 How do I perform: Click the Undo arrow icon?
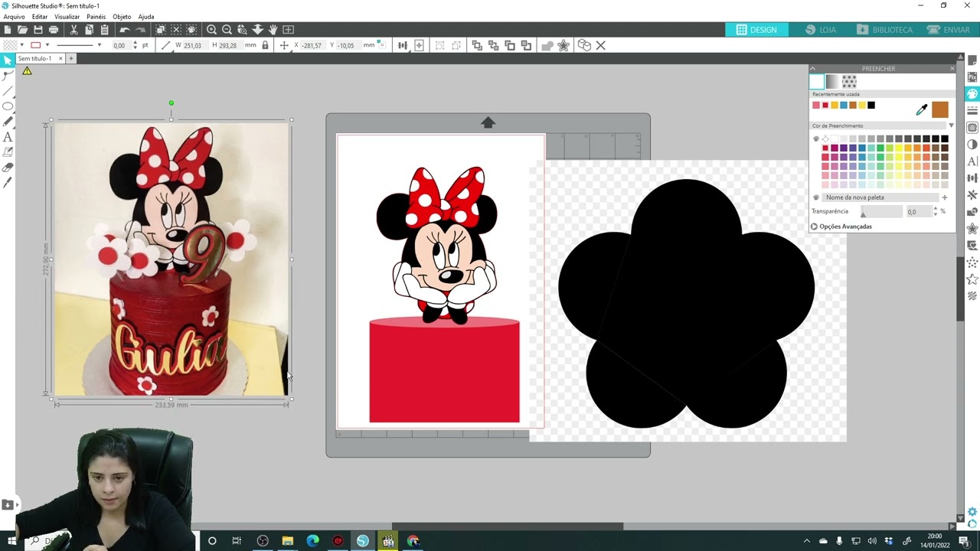coord(124,30)
